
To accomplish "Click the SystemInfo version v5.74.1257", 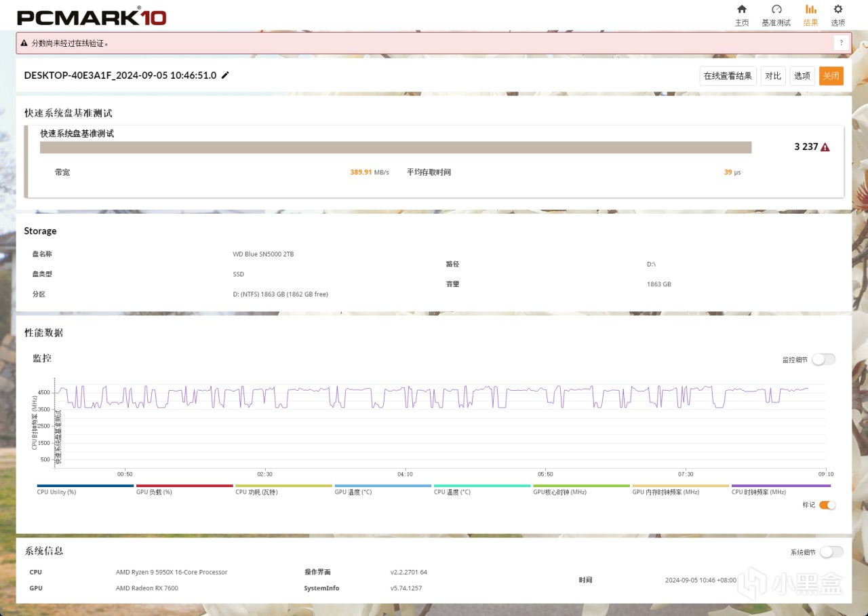I will click(x=406, y=588).
